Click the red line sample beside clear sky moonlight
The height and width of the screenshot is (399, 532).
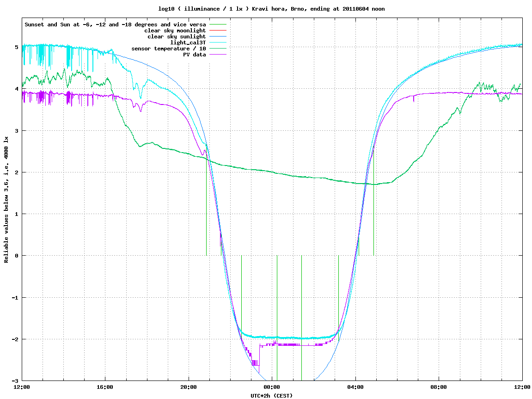tap(218, 31)
